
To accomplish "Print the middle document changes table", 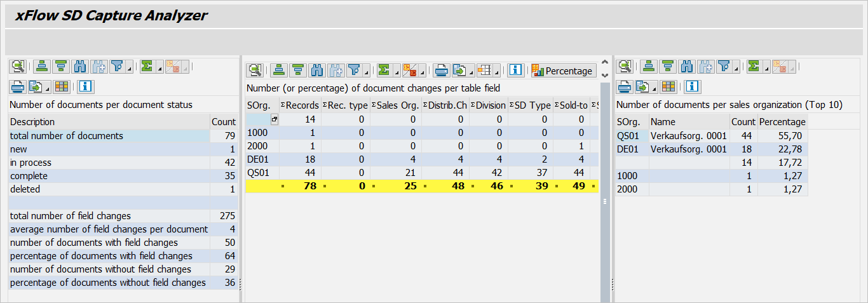I will [x=442, y=71].
